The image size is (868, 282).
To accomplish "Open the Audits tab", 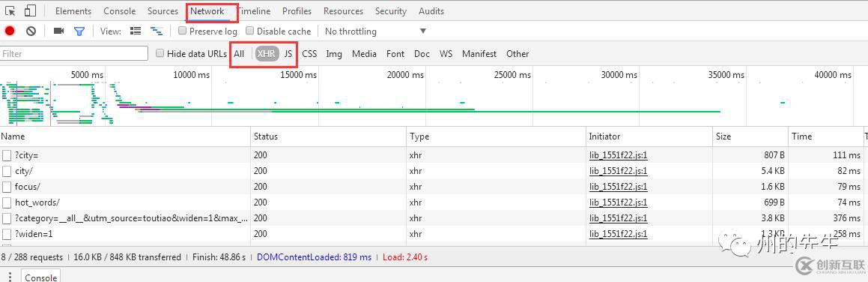I will 431,11.
